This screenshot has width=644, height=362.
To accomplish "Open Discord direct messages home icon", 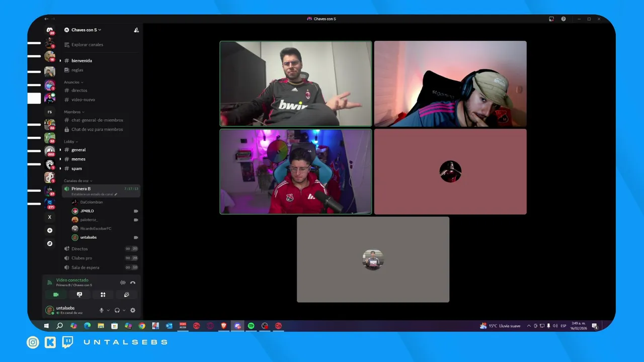I will tap(50, 30).
